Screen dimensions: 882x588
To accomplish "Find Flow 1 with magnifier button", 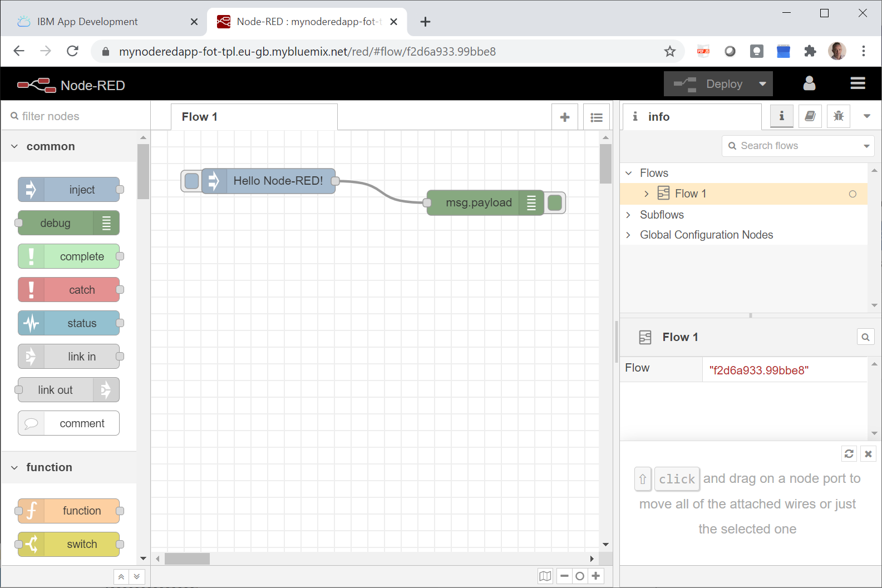I will tap(865, 337).
